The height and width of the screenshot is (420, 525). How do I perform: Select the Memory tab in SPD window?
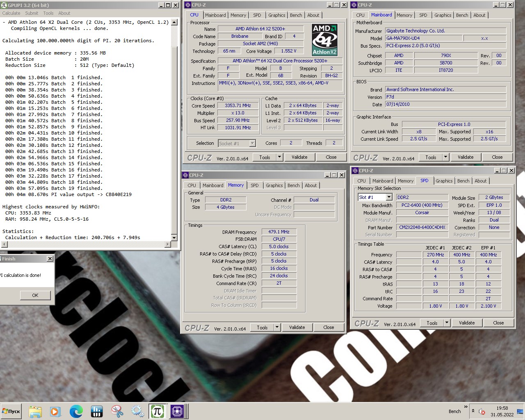point(405,181)
